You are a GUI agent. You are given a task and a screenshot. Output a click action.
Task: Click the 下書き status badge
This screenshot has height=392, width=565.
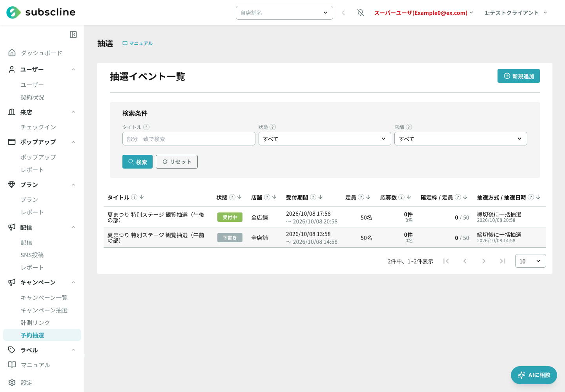point(230,238)
